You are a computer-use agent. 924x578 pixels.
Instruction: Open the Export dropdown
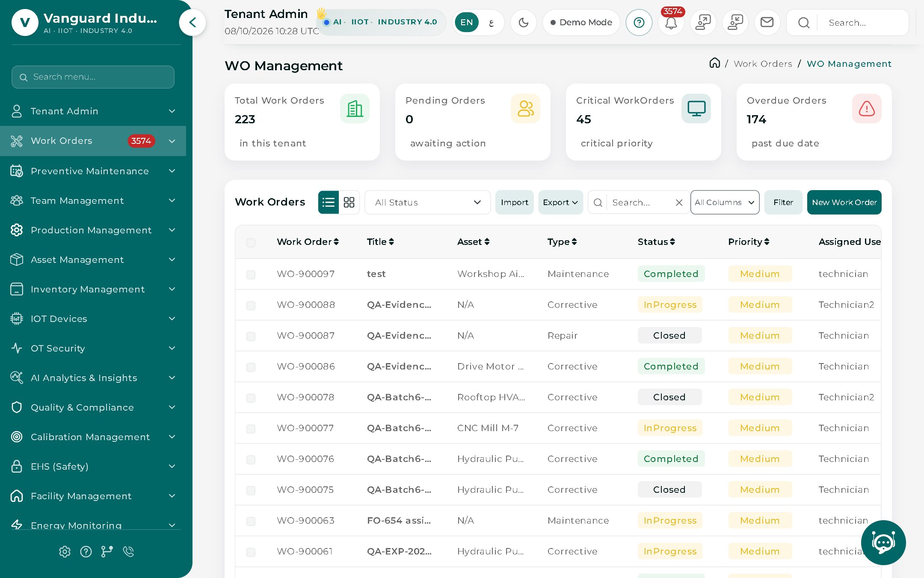pos(560,202)
